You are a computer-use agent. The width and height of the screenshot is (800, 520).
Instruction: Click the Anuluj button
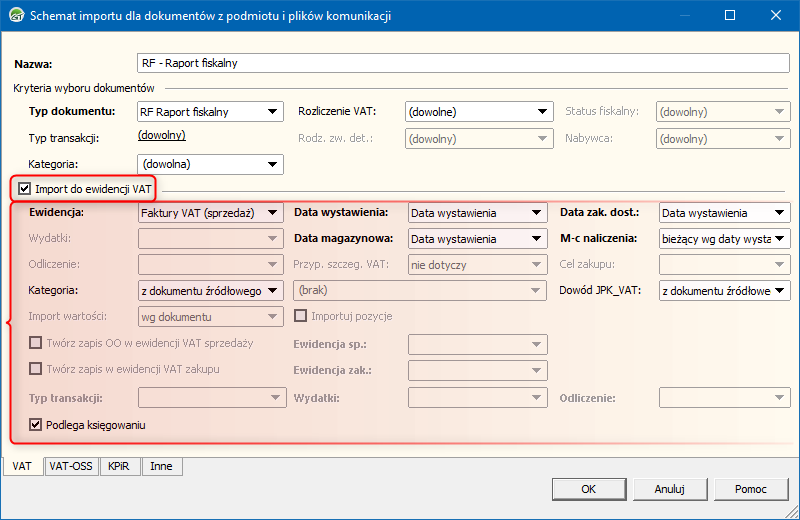(669, 489)
